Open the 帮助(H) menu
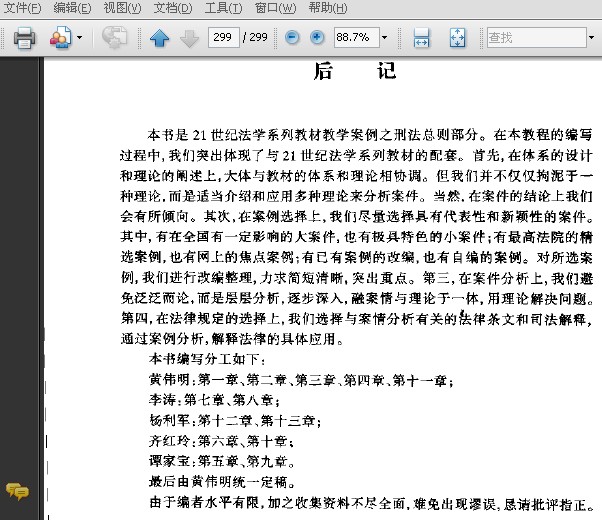602x520 pixels. click(x=328, y=8)
